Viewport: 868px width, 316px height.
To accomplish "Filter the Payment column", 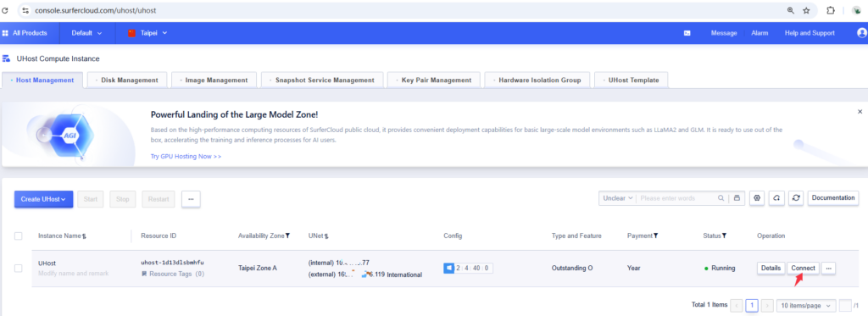I will (x=655, y=236).
